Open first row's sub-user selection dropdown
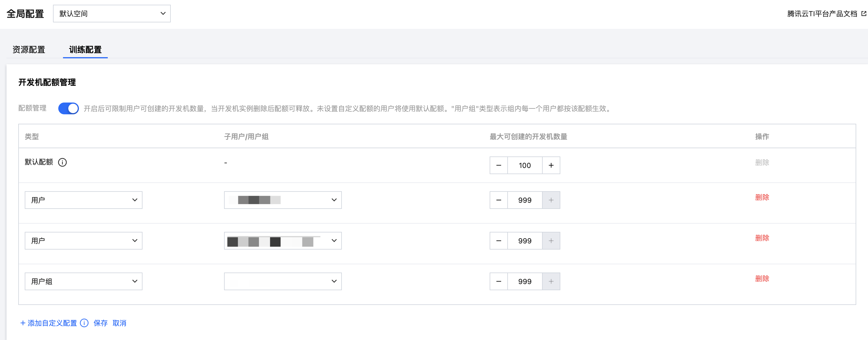The width and height of the screenshot is (868, 340). (282, 200)
